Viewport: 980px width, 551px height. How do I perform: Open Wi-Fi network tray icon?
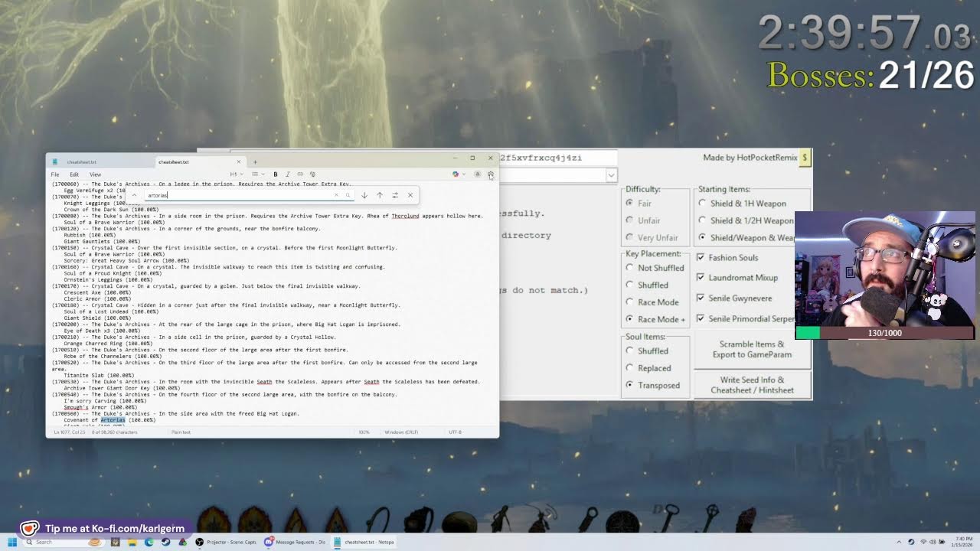point(923,542)
